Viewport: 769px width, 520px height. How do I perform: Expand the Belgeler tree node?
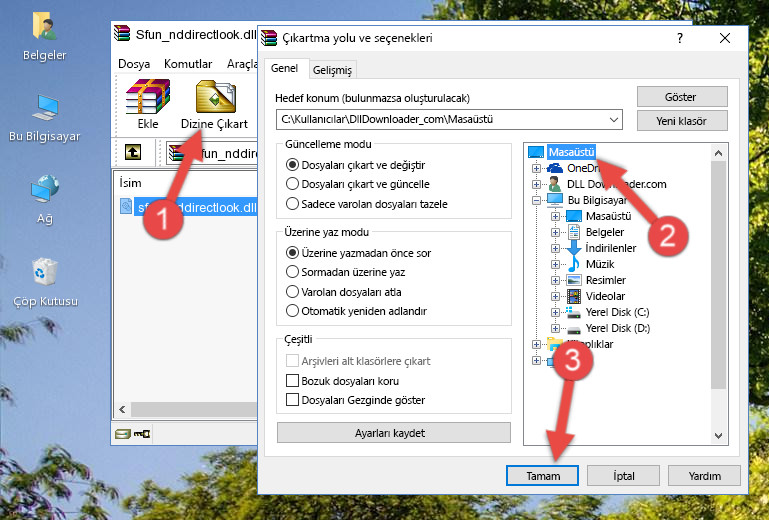point(555,233)
